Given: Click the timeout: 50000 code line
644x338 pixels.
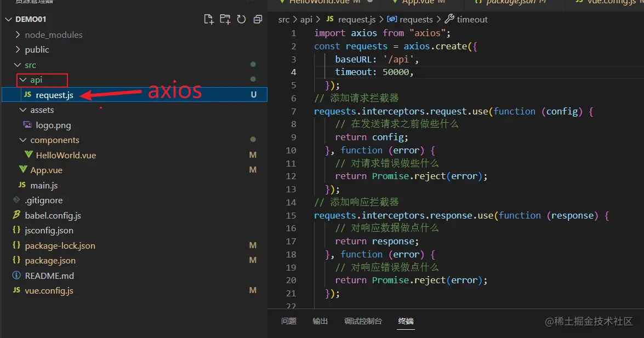Looking at the screenshot, I should click(x=374, y=72).
